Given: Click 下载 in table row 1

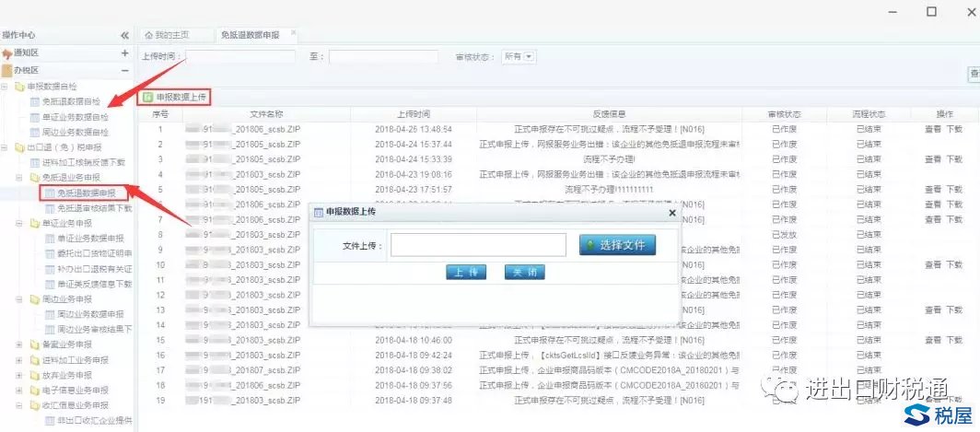Looking at the screenshot, I should pyautogui.click(x=954, y=129).
